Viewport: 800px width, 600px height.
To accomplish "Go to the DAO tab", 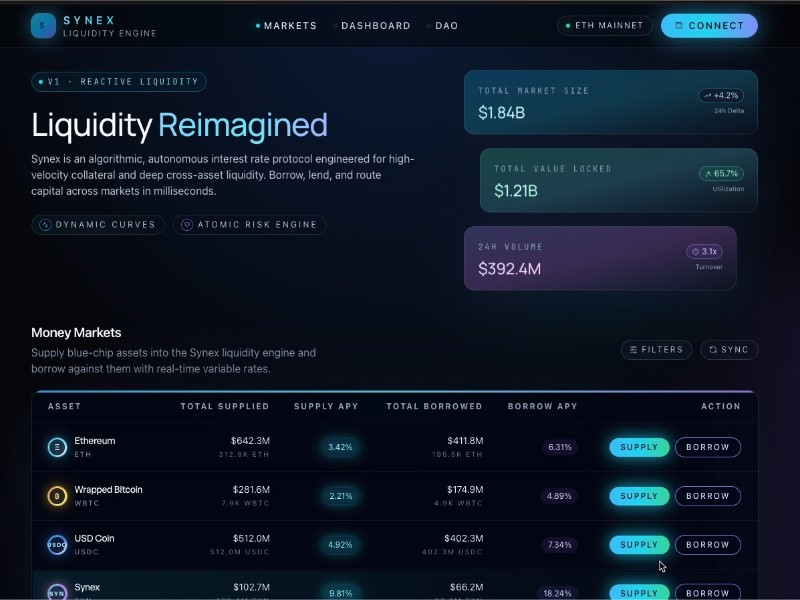I will point(443,26).
